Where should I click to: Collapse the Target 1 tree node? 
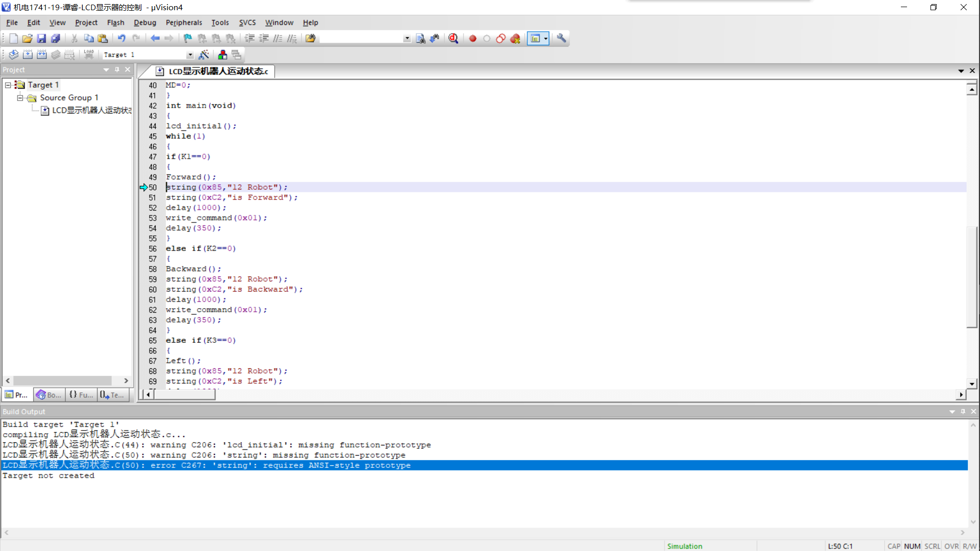pyautogui.click(x=8, y=85)
